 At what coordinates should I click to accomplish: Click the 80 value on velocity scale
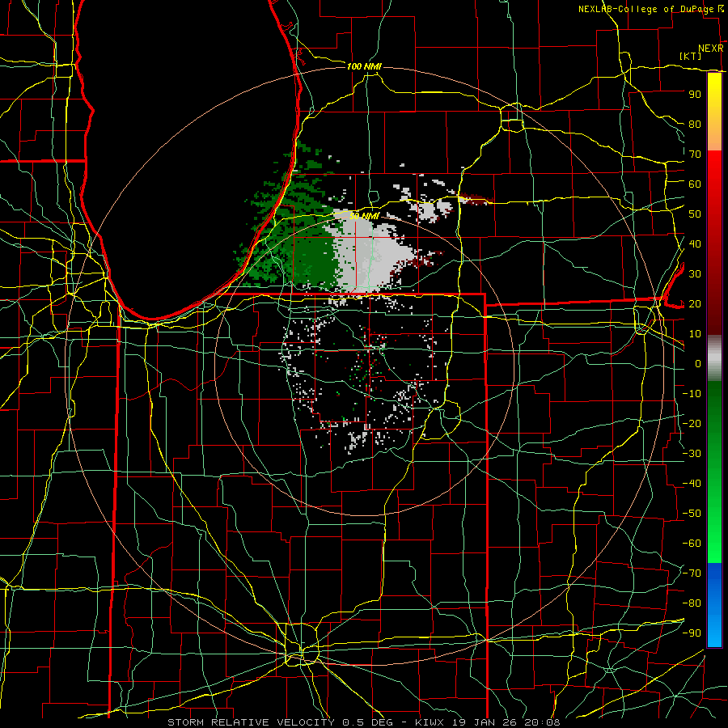[695, 124]
